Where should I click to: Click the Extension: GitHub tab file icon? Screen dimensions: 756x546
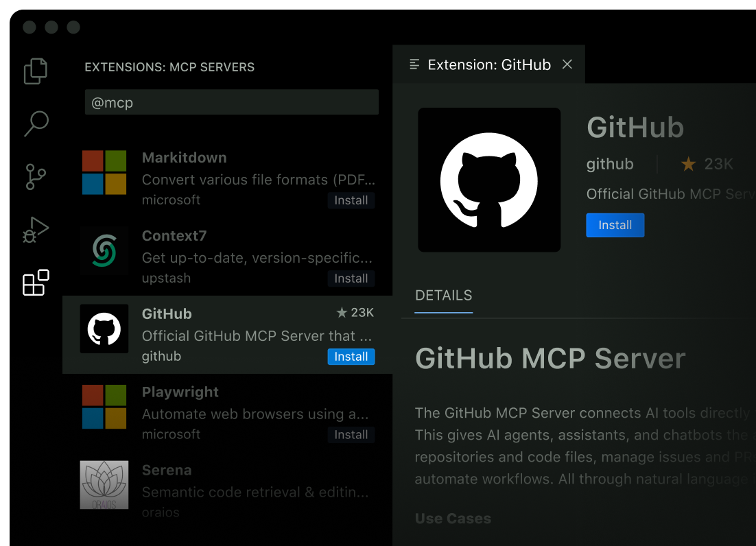pyautogui.click(x=414, y=64)
